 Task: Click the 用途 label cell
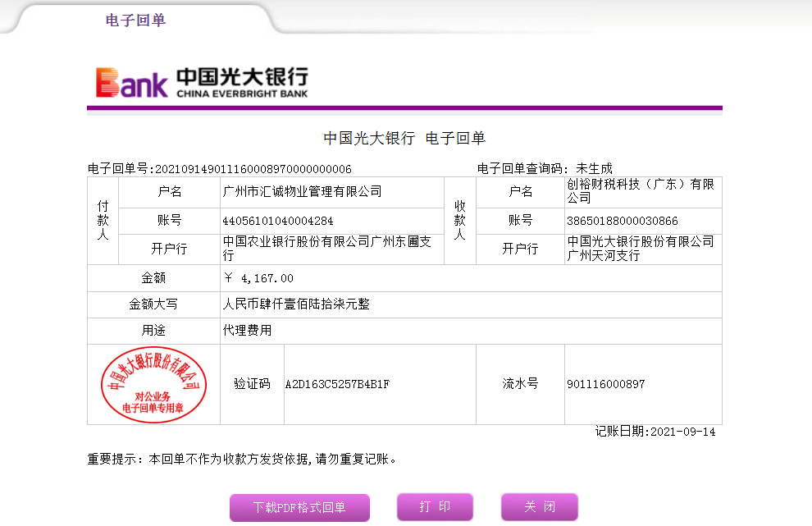(154, 331)
